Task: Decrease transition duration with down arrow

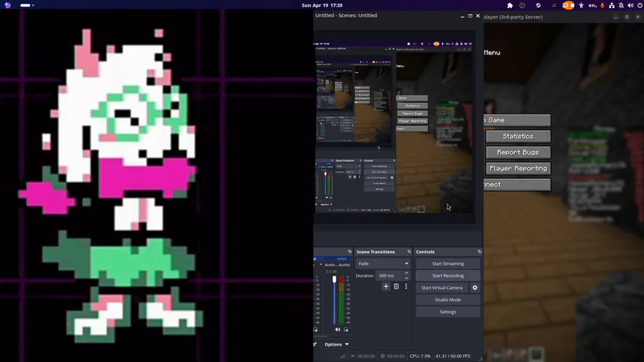Action: tap(406, 278)
